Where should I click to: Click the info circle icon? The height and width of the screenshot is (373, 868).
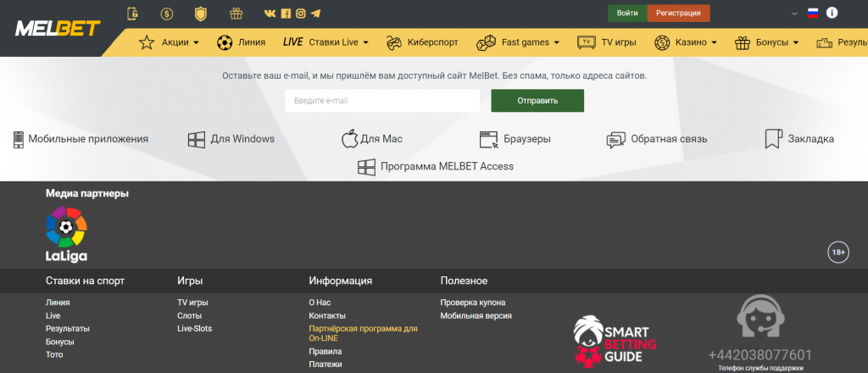tap(832, 13)
